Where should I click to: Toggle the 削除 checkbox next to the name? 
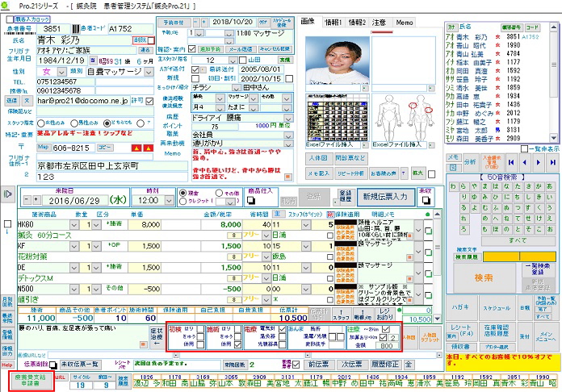[x=151, y=40]
